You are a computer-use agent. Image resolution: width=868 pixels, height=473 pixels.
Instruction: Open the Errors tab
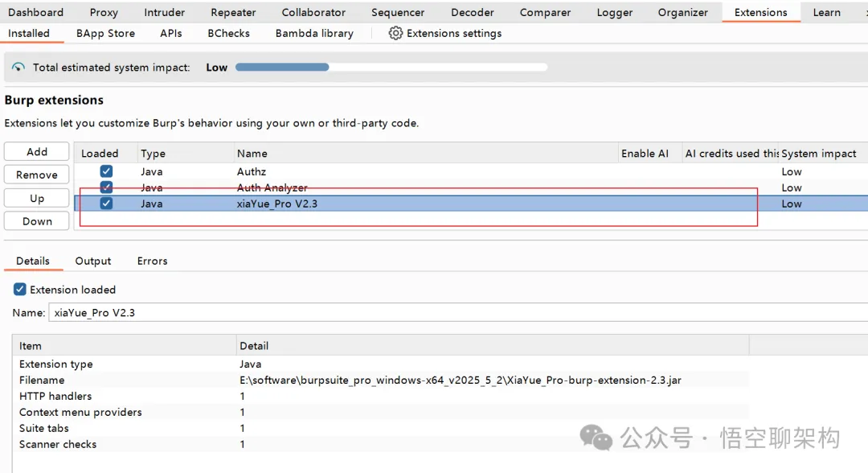(x=152, y=261)
